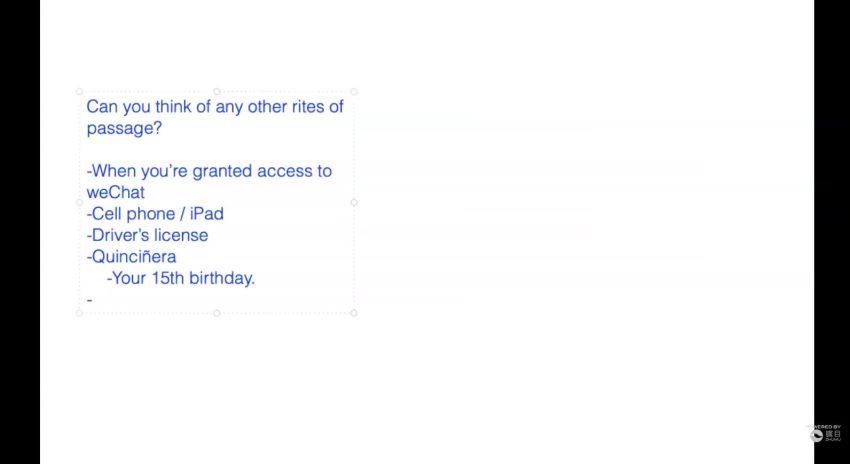Place cursor in 'When you're granted access to' line
This screenshot has height=464, width=850.
209,171
